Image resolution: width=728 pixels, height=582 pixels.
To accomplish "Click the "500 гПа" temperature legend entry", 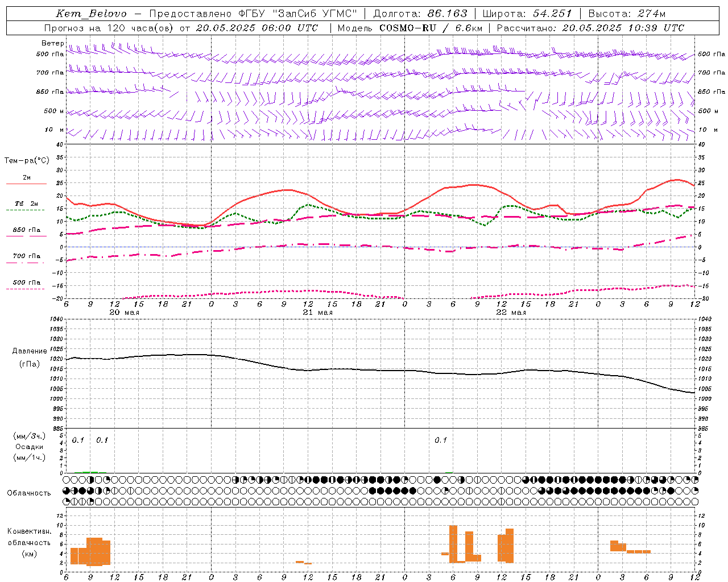I will point(26,282).
